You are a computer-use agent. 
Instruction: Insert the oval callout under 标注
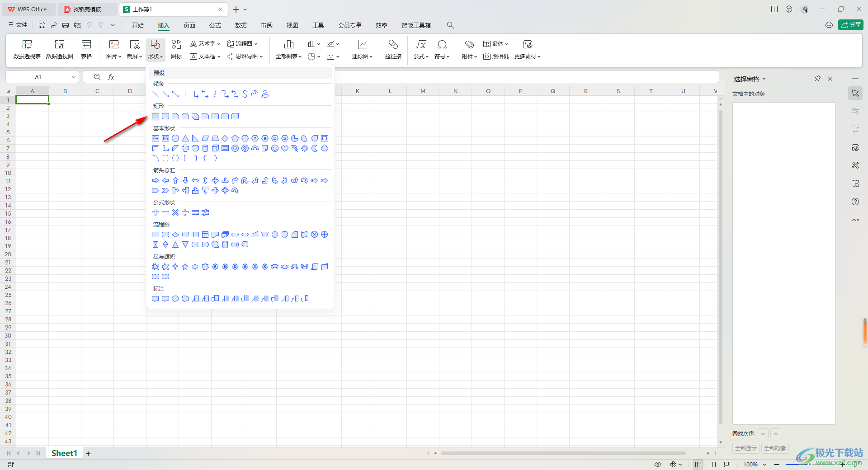point(175,299)
